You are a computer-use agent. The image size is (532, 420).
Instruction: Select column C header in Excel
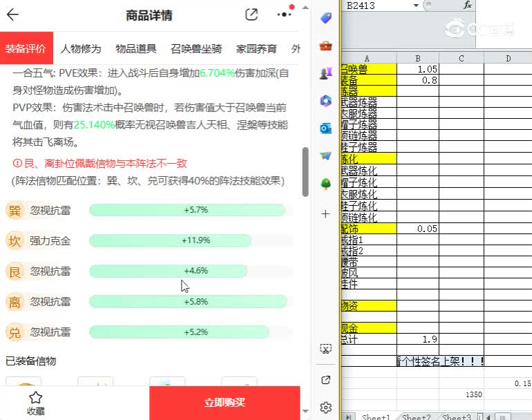462,58
